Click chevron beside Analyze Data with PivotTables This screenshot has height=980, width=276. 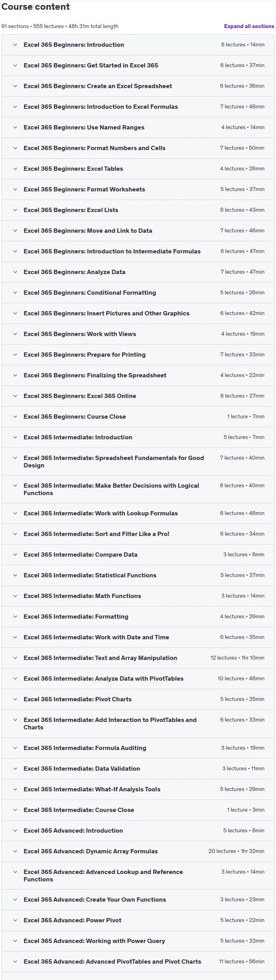coord(15,679)
